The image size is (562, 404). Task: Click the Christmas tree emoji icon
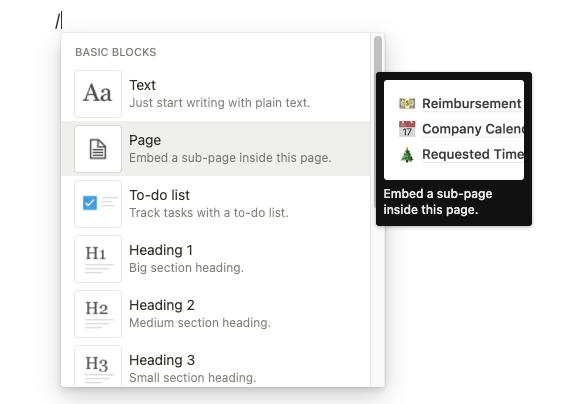click(407, 155)
